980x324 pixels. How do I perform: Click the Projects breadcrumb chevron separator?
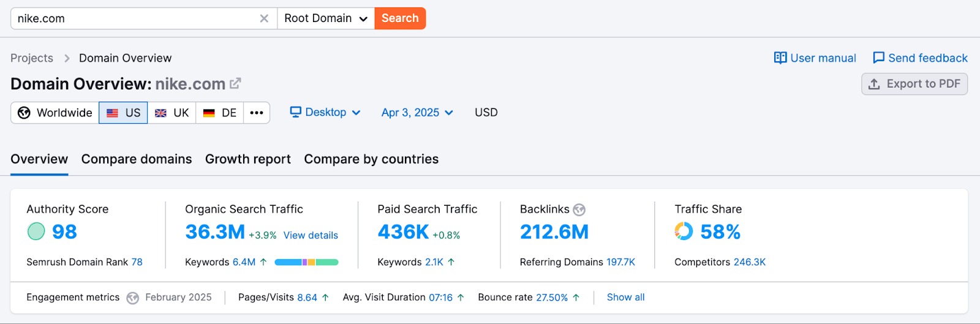pyautogui.click(x=67, y=58)
